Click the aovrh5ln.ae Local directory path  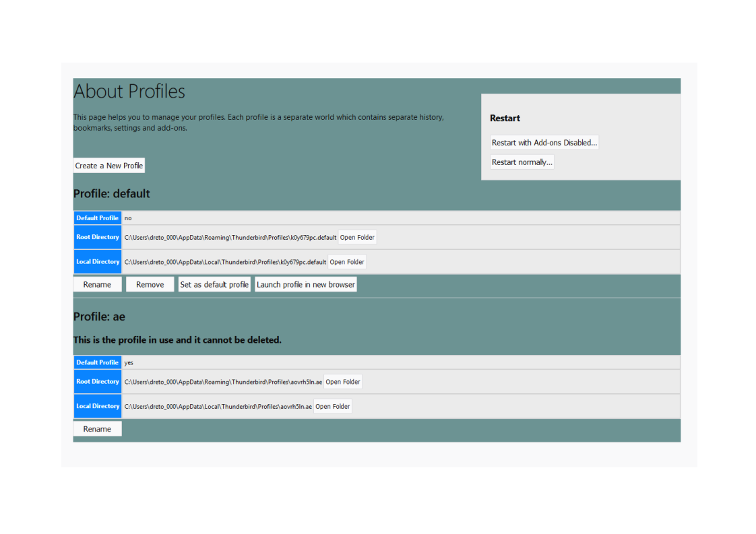click(218, 407)
